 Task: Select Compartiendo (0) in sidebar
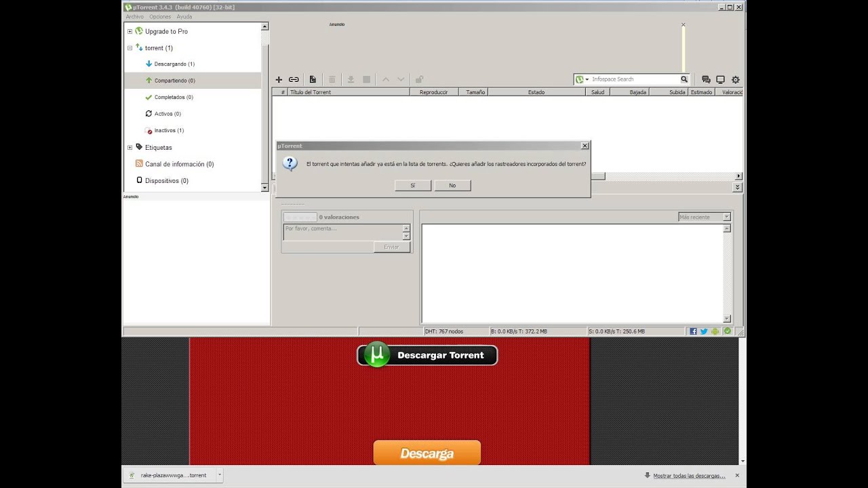tap(175, 81)
